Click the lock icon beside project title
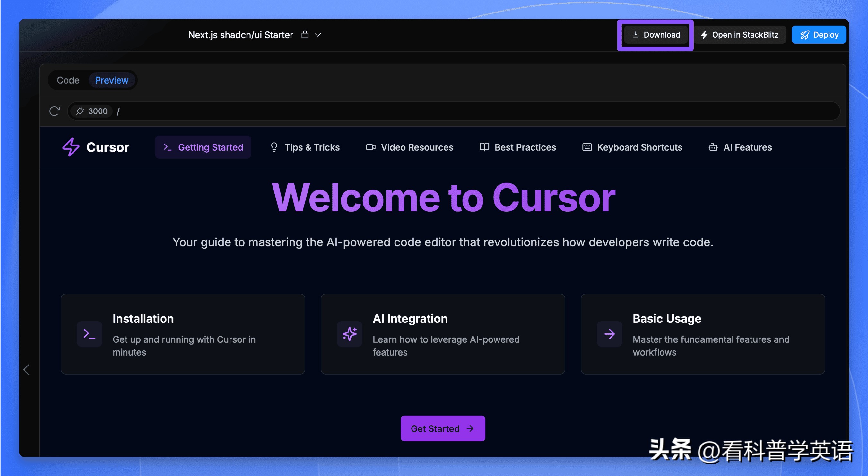 point(305,35)
